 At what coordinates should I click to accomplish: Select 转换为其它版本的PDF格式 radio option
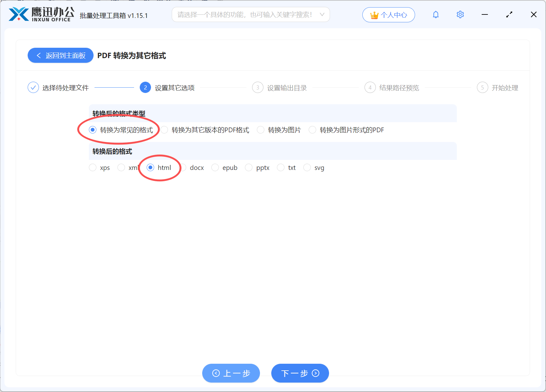click(205, 130)
